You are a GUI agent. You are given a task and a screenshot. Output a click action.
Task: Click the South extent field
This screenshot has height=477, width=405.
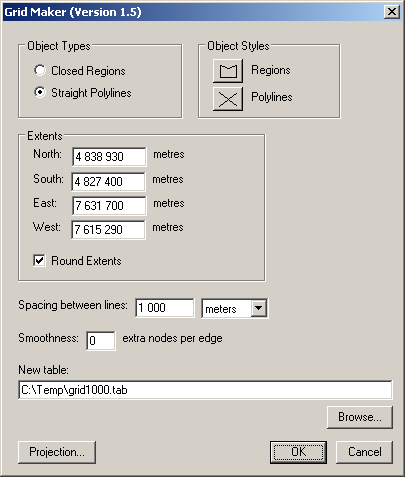coord(108,182)
